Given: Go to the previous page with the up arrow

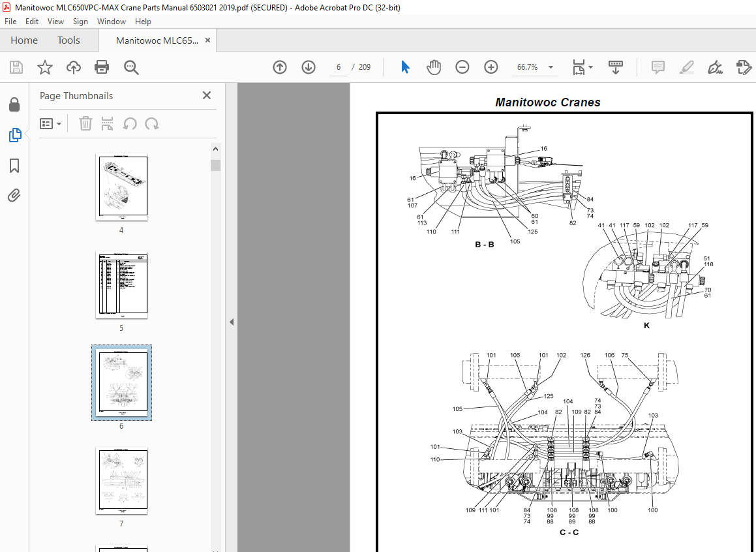Looking at the screenshot, I should (x=280, y=67).
